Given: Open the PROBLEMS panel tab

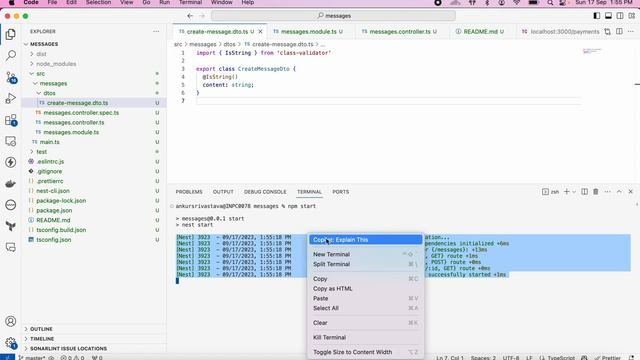Looking at the screenshot, I should (x=189, y=192).
